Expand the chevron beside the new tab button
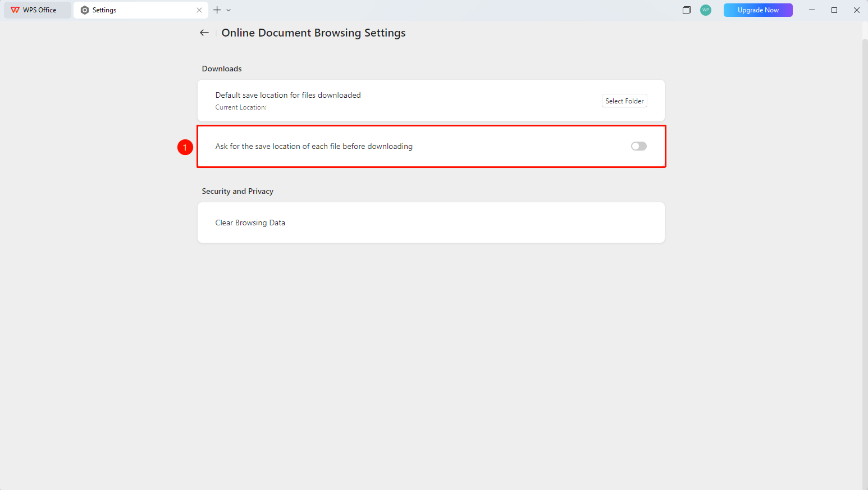868x490 pixels. pyautogui.click(x=229, y=10)
